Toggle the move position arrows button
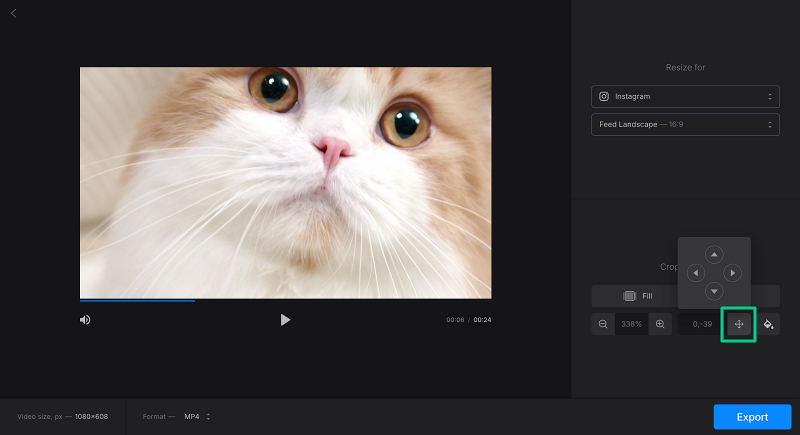 click(x=739, y=324)
